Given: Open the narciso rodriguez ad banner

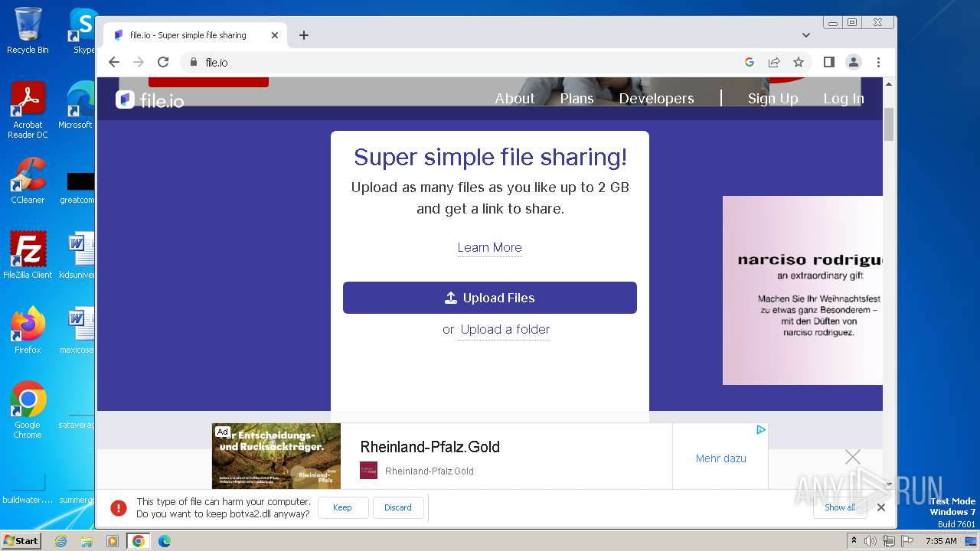Looking at the screenshot, I should point(802,290).
